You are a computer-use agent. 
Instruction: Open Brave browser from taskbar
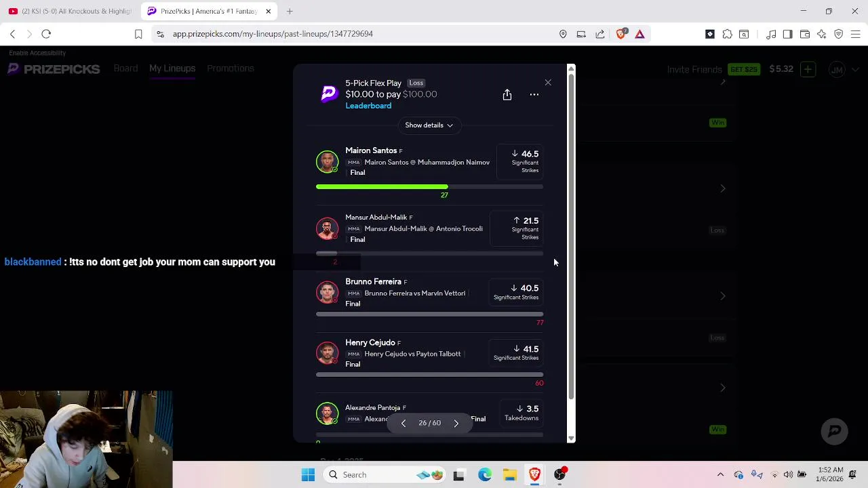coord(535,474)
